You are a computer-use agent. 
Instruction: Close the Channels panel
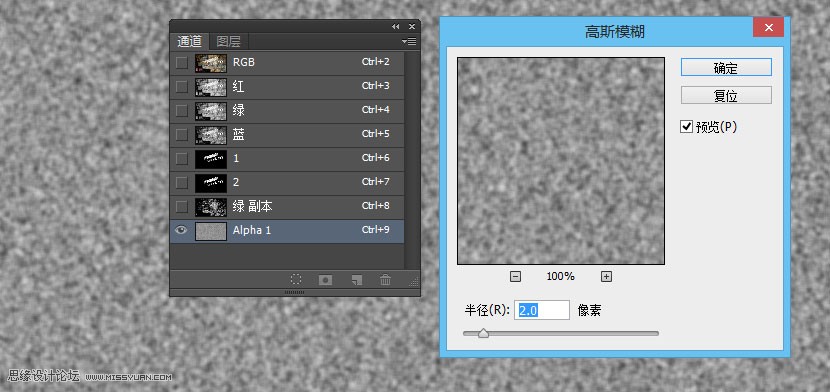(412, 26)
